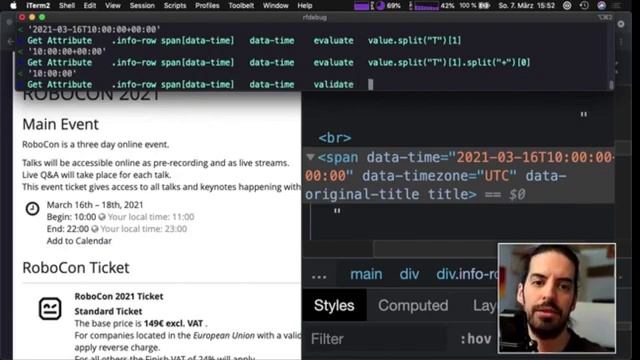The image size is (640, 360).
Task: Open the Help menu
Action: [304, 6]
